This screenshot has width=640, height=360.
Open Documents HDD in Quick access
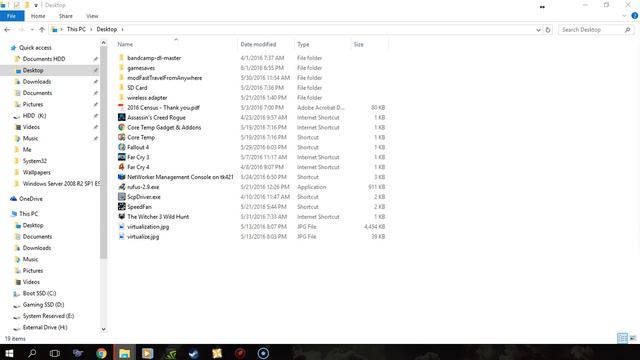pyautogui.click(x=44, y=59)
